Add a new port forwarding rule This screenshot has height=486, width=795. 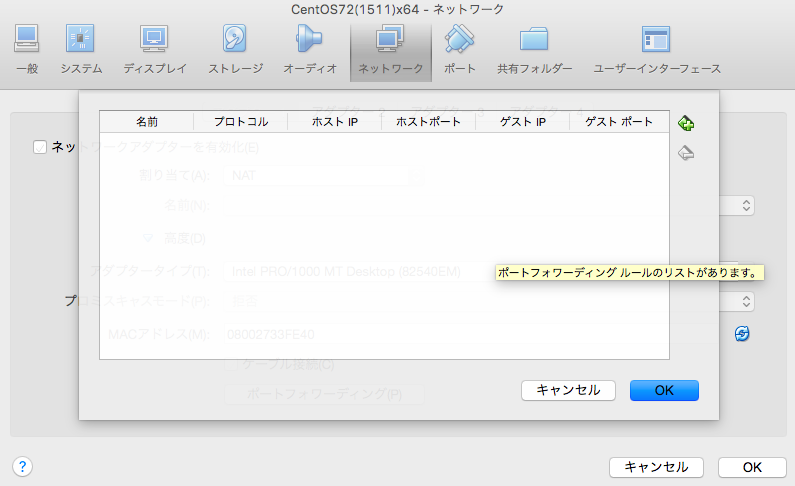coord(686,123)
